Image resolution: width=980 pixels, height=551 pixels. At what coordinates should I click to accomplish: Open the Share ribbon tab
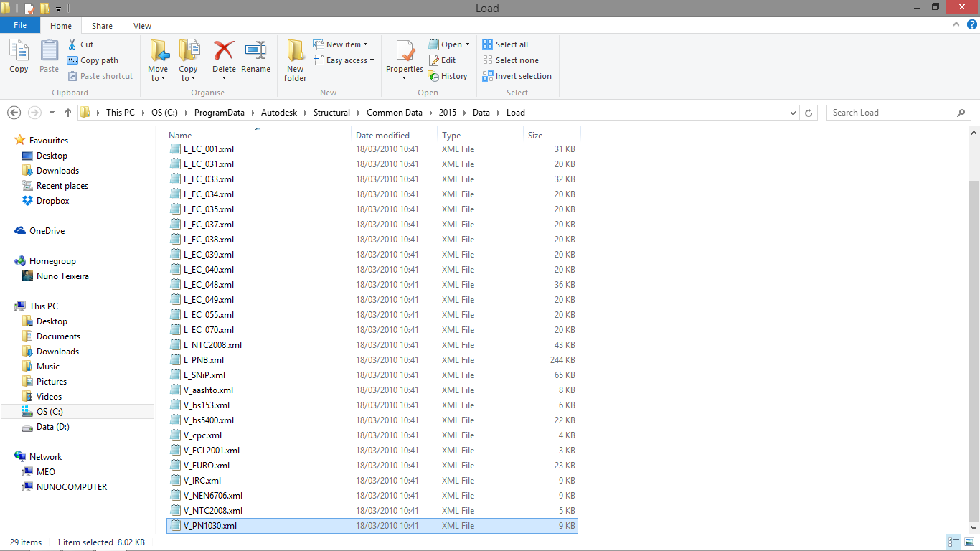click(x=102, y=25)
